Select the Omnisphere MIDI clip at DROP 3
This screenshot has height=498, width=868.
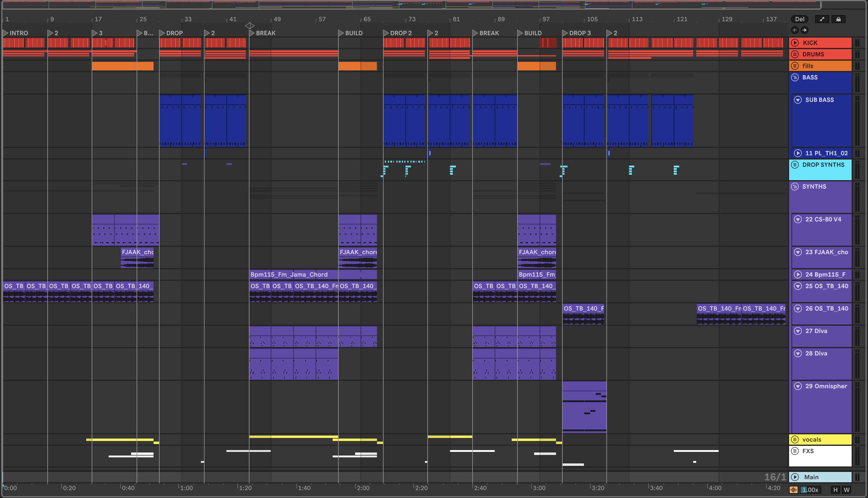(x=584, y=407)
